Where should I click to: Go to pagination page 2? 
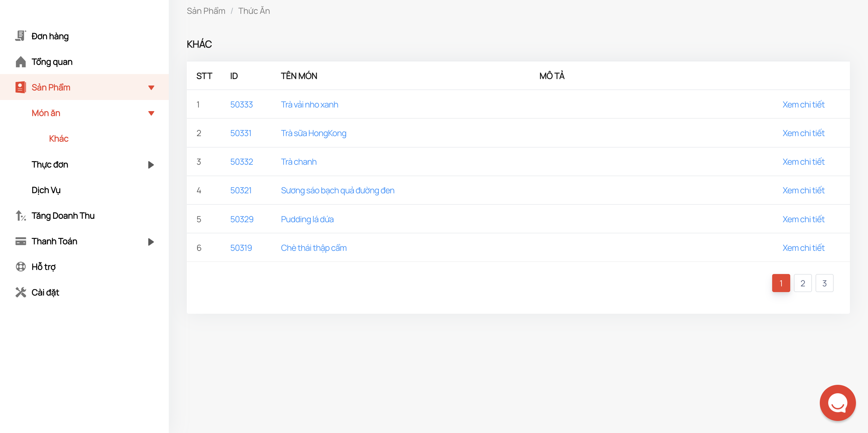click(803, 283)
